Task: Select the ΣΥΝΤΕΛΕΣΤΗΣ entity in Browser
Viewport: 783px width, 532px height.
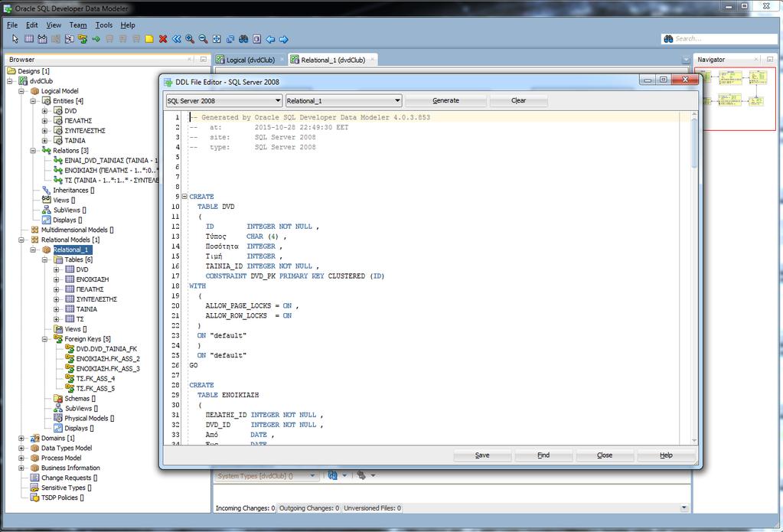Action: pos(85,131)
